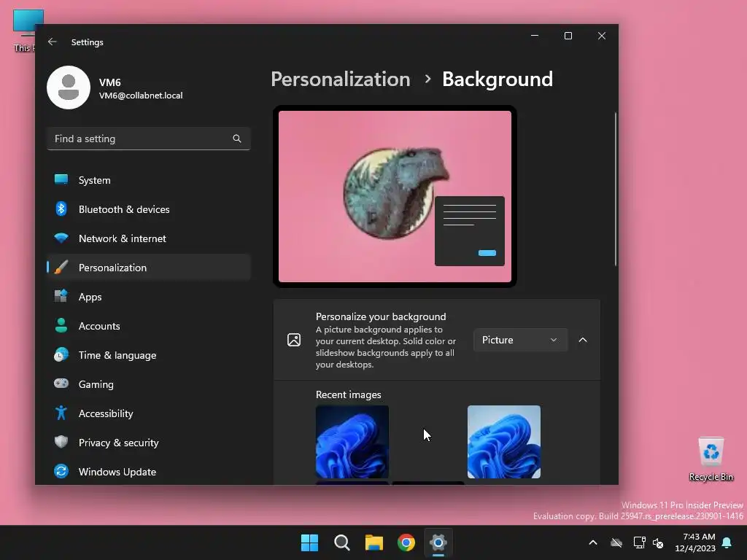Click the Background page heading

point(498,79)
